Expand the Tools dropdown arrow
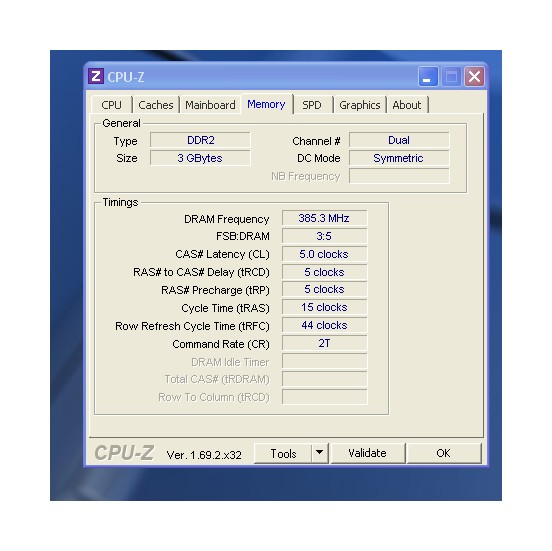 click(320, 453)
